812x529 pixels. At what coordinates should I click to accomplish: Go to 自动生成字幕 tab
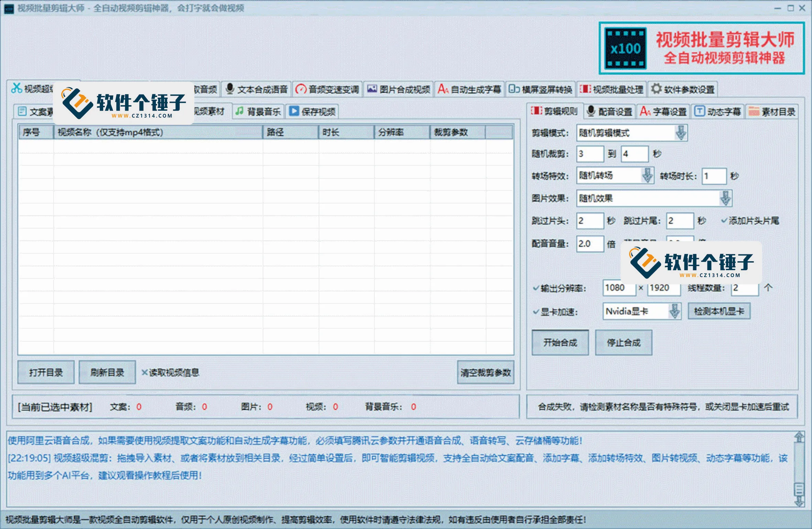[x=470, y=89]
